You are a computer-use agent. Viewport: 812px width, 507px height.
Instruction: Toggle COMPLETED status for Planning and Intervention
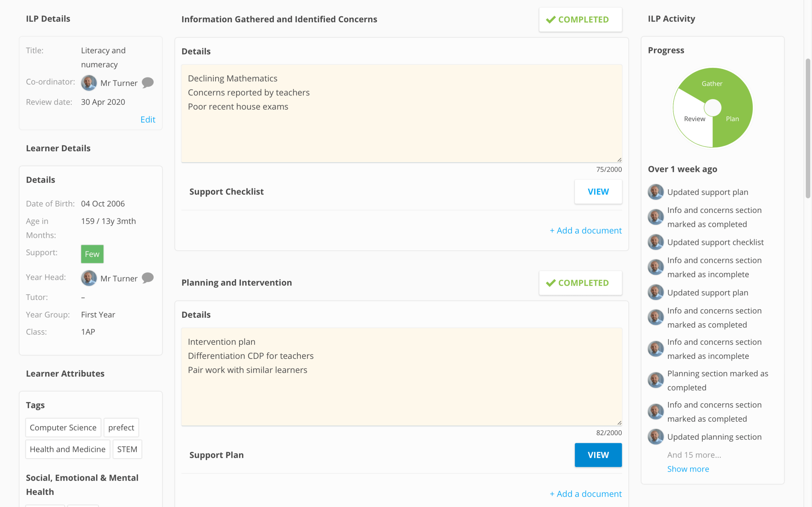[580, 283]
